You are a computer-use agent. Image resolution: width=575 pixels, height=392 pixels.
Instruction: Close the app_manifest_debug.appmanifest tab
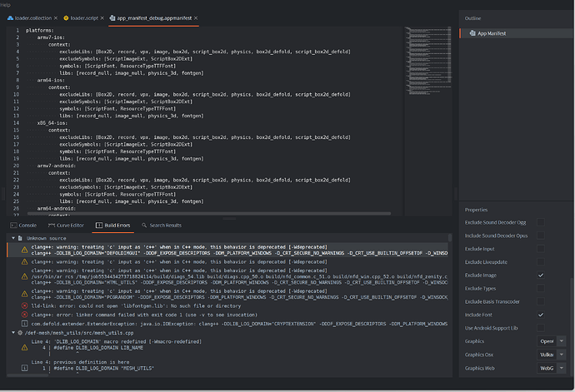pos(196,18)
